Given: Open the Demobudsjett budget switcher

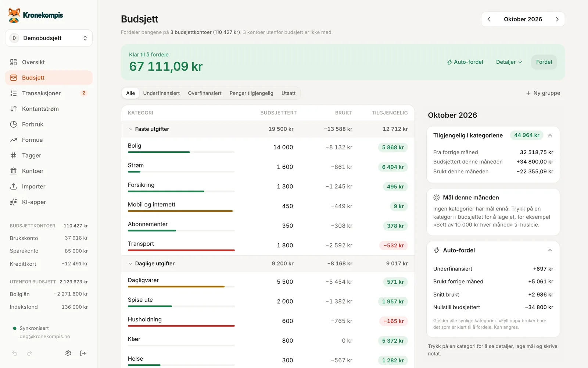Looking at the screenshot, I should tap(49, 38).
